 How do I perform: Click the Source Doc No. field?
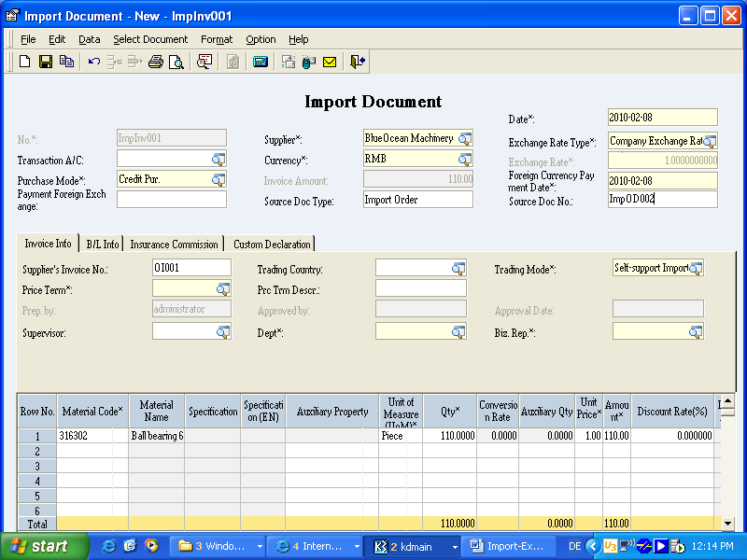(x=662, y=200)
